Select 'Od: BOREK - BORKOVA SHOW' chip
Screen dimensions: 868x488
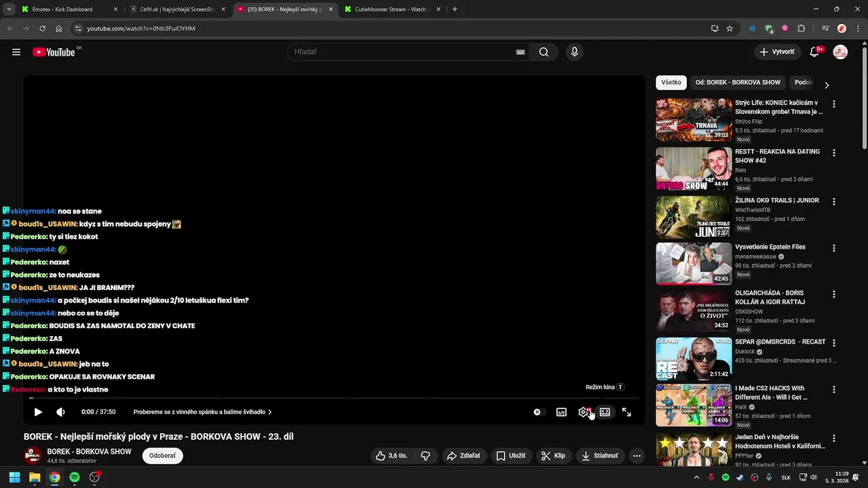(738, 83)
